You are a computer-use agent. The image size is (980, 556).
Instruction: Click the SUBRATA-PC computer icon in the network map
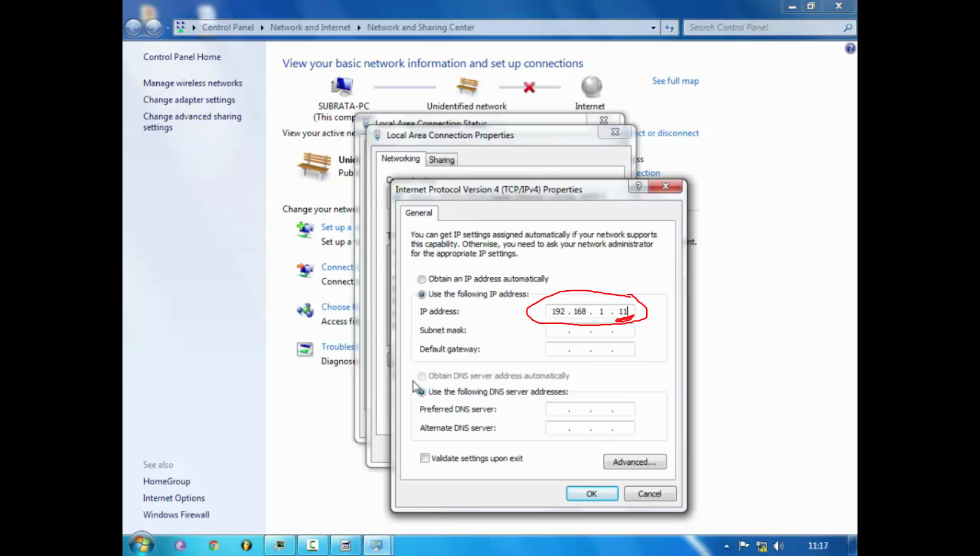343,86
